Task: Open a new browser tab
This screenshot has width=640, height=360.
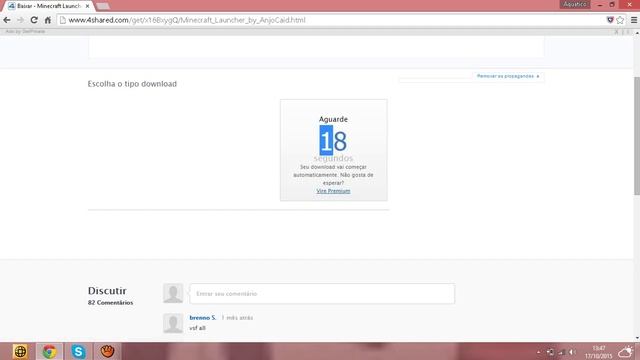Action: (103, 6)
